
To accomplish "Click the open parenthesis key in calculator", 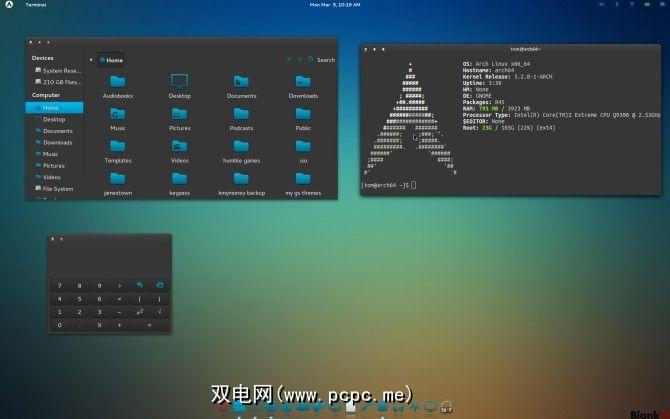I will click(139, 299).
